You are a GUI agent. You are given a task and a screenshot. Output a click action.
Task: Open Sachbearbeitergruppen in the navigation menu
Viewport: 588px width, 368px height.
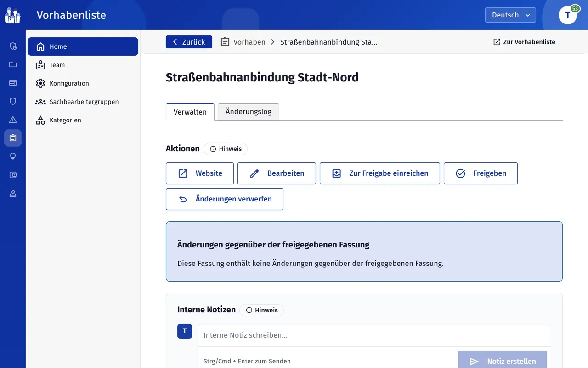click(x=83, y=102)
